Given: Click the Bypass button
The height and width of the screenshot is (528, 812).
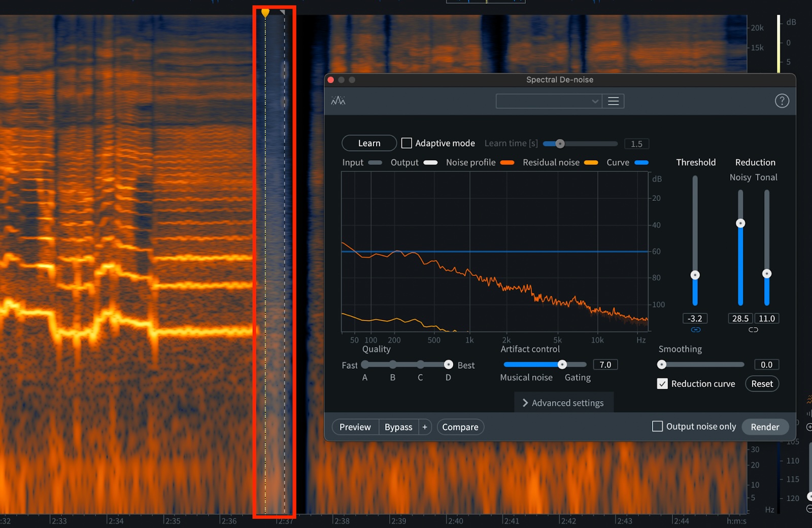Looking at the screenshot, I should click(x=398, y=427).
